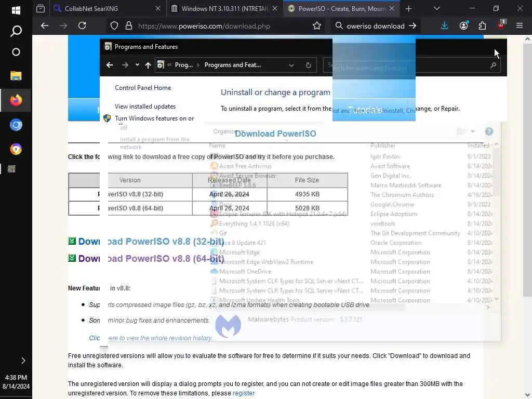The width and height of the screenshot is (532, 399).
Task: Open recent locations dropdown in Programs and Features
Action: (137, 65)
